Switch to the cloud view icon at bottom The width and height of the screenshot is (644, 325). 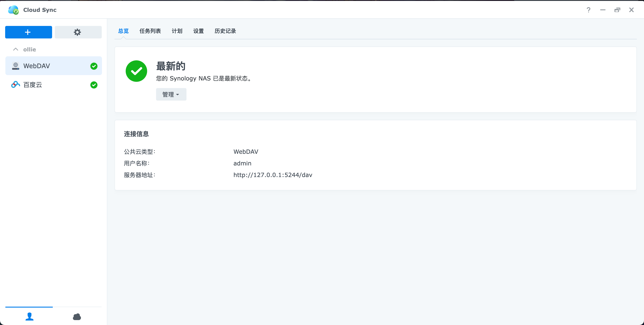77,317
